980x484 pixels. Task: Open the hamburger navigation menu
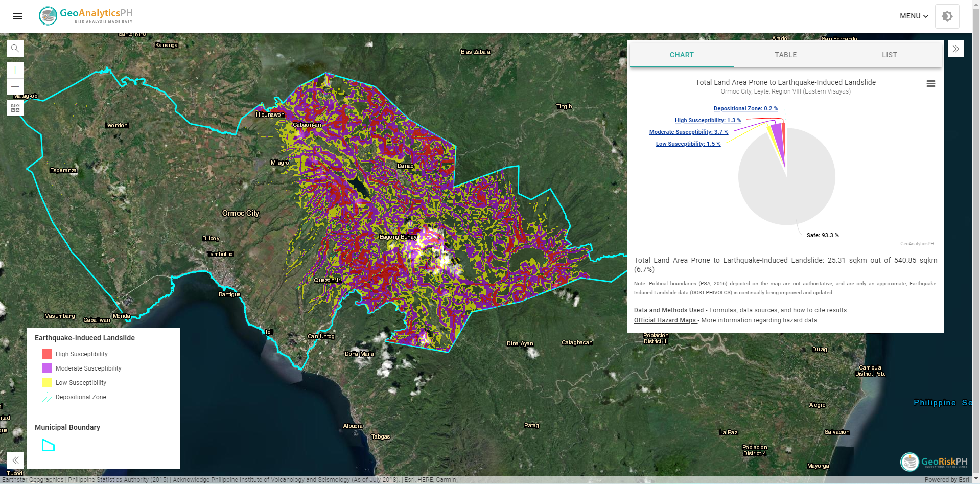click(18, 16)
